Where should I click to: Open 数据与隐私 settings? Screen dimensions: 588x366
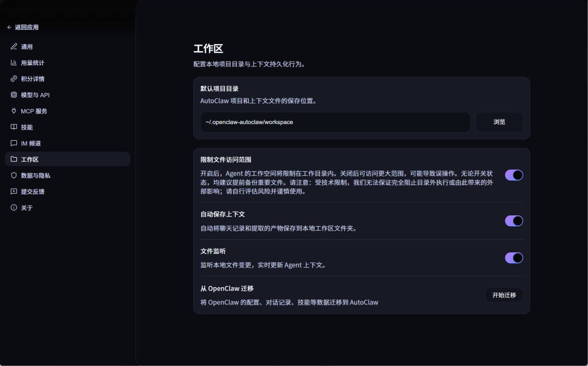[x=68, y=175]
